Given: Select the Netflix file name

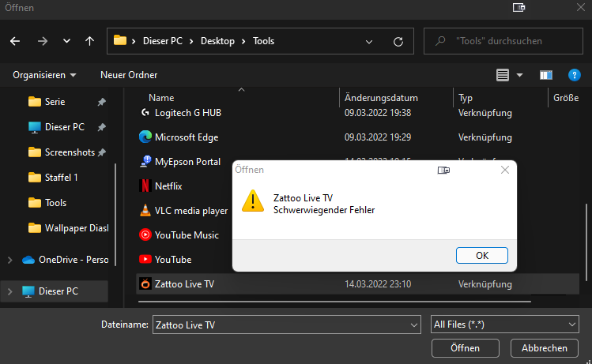Looking at the screenshot, I should [x=168, y=186].
